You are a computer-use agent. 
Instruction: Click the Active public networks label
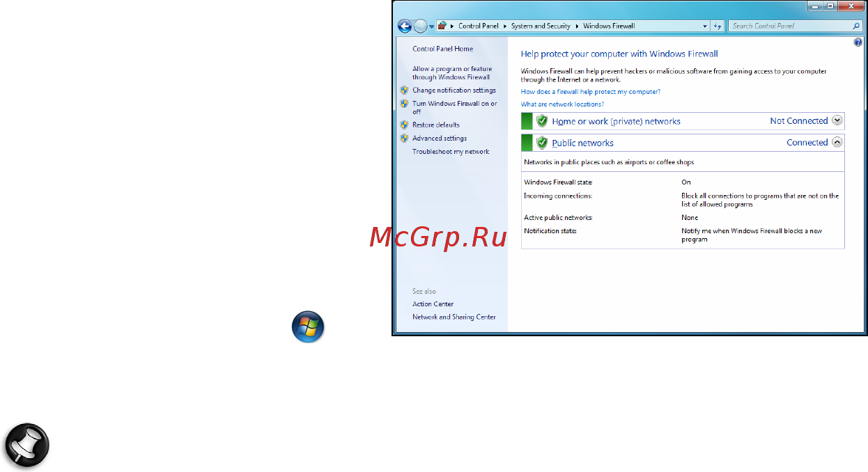point(558,218)
